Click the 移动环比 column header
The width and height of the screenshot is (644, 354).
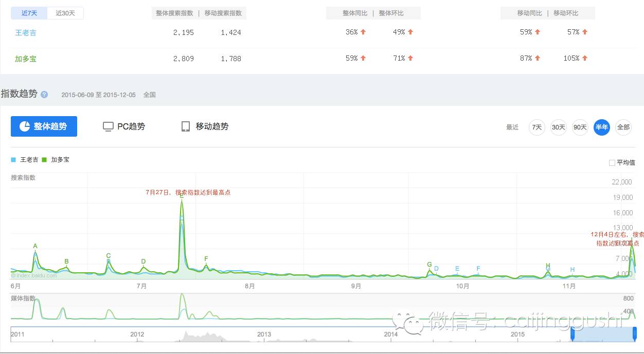click(566, 13)
